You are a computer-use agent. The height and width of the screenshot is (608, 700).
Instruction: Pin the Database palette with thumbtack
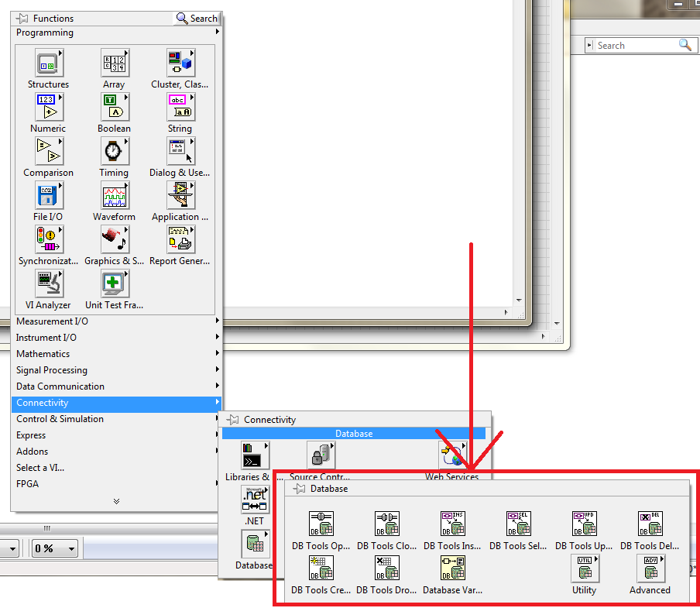pos(299,489)
